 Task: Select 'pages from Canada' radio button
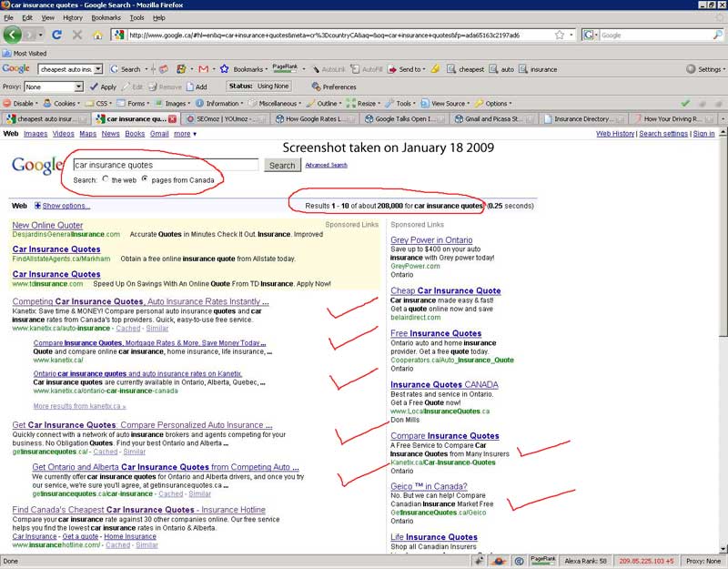(x=145, y=179)
